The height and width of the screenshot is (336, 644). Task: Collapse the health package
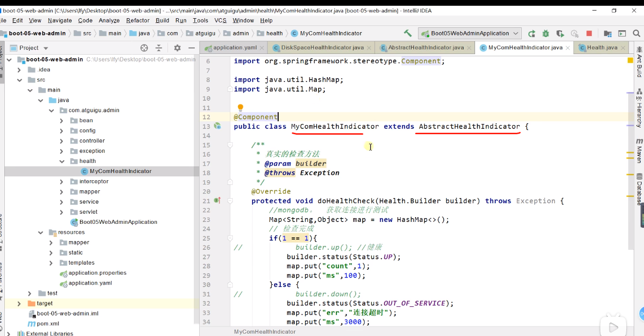coord(61,162)
